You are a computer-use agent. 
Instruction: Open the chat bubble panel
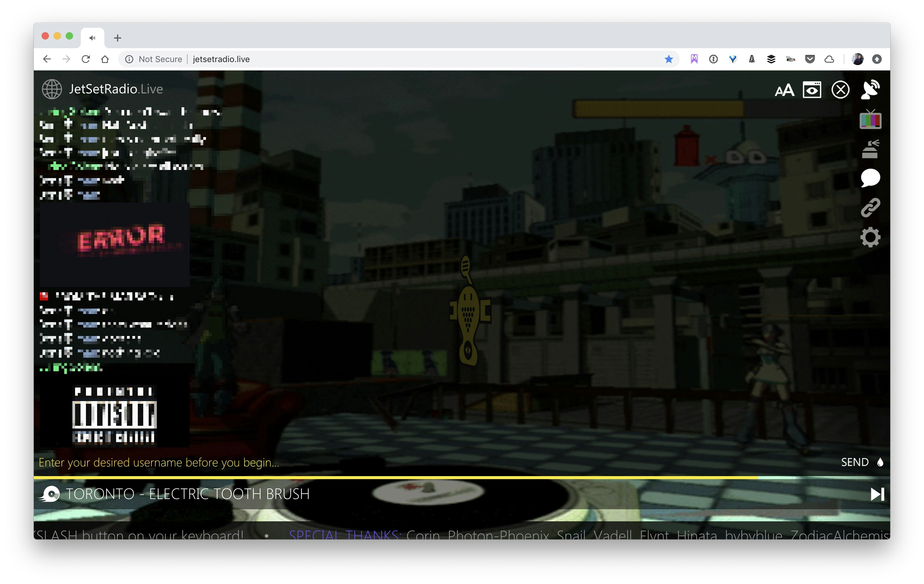870,177
